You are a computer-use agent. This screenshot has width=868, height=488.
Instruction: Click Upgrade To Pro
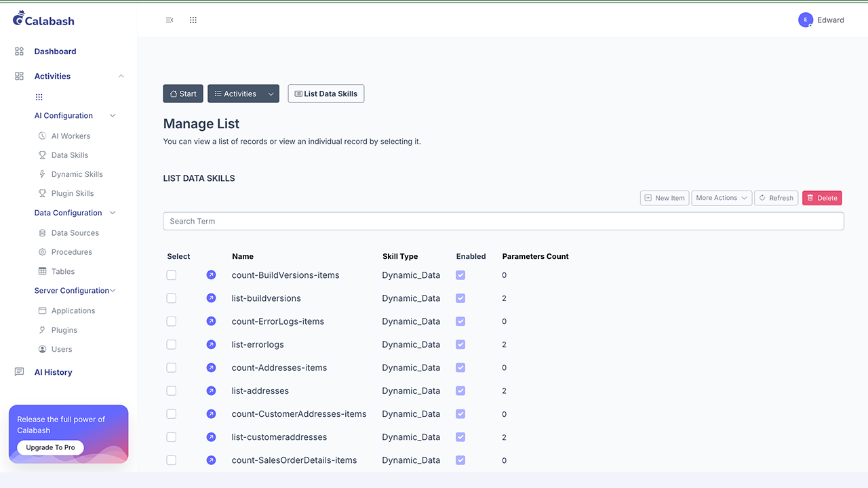click(50, 447)
